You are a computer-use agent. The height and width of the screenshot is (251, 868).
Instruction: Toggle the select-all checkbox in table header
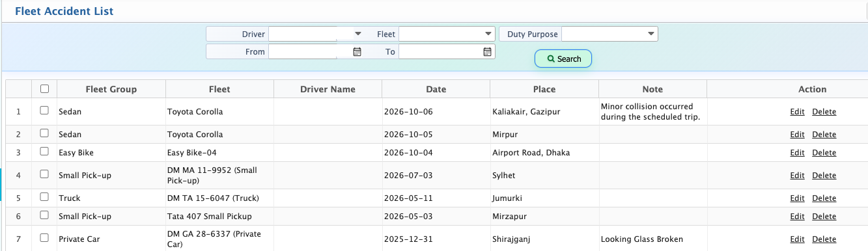[x=44, y=89]
